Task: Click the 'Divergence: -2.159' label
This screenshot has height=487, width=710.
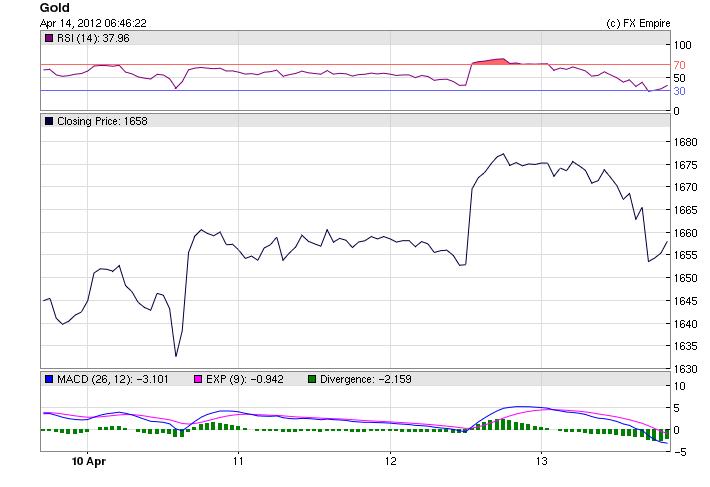Action: click(x=365, y=379)
